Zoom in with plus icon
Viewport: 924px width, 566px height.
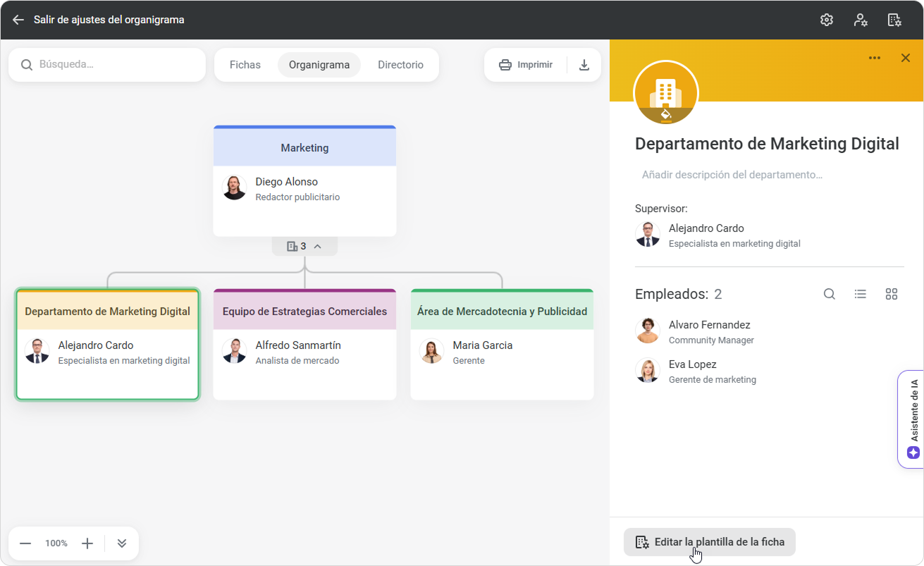pos(87,543)
